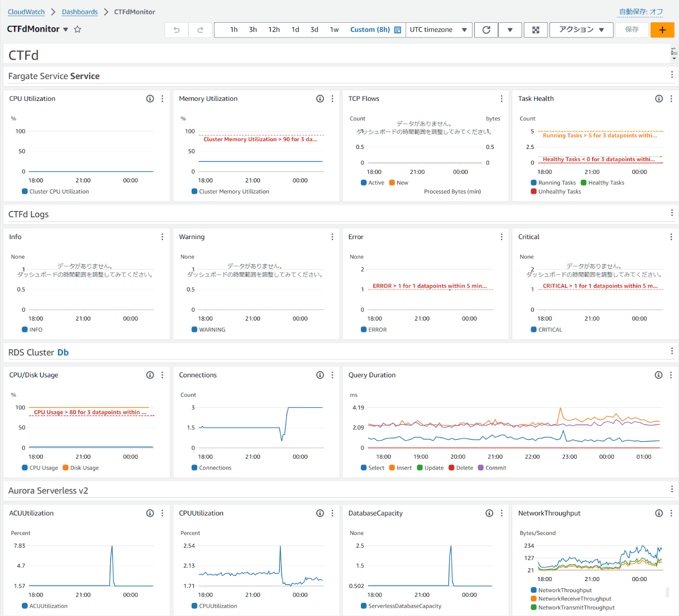The image size is (679, 616).
Task: Open CPU Utilization widget options menu
Action: (x=162, y=98)
